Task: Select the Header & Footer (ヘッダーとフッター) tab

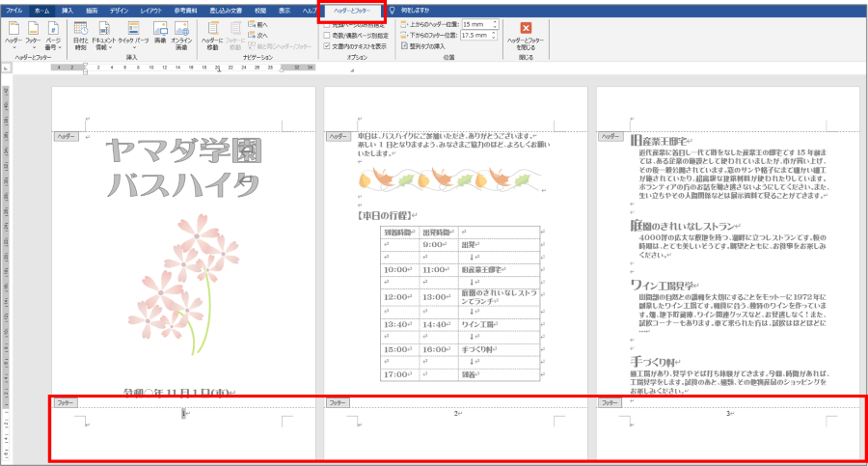Action: coord(352,11)
